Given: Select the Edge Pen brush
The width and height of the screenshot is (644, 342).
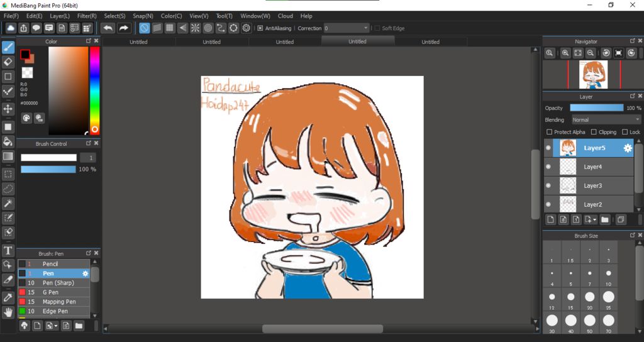Looking at the screenshot, I should click(x=54, y=311).
